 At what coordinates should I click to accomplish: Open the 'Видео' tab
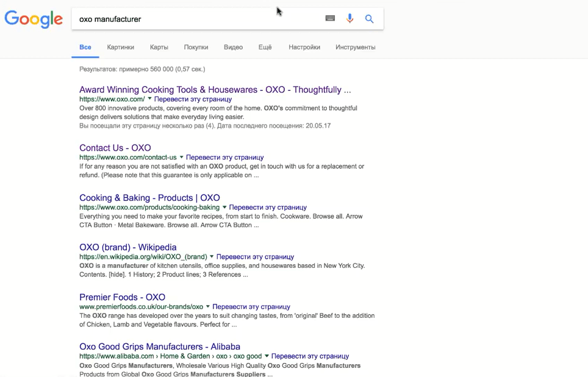[x=233, y=47]
